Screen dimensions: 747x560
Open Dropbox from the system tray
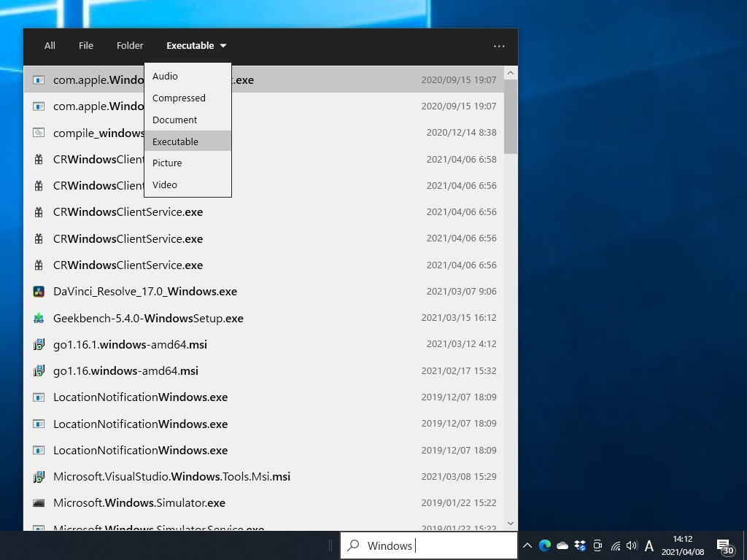click(x=580, y=545)
